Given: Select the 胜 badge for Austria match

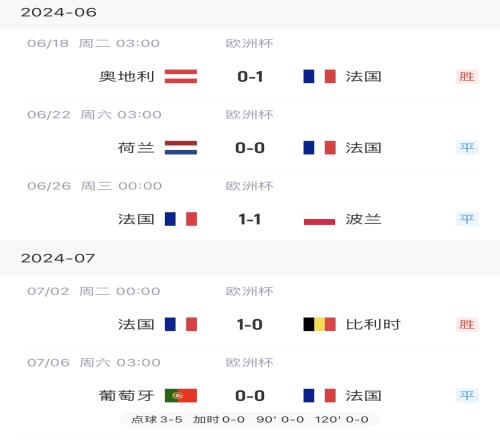Looking at the screenshot, I should 467,77.
